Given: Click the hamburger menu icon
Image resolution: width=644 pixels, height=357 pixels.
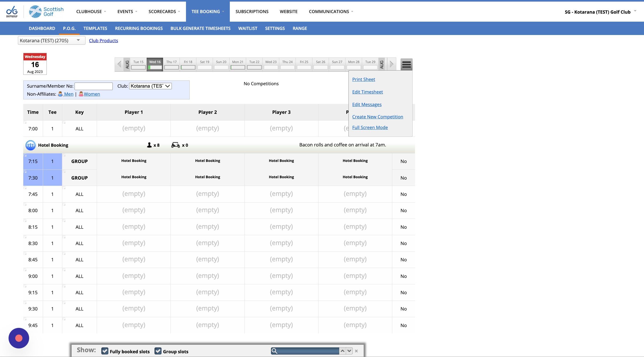Looking at the screenshot, I should tap(406, 64).
